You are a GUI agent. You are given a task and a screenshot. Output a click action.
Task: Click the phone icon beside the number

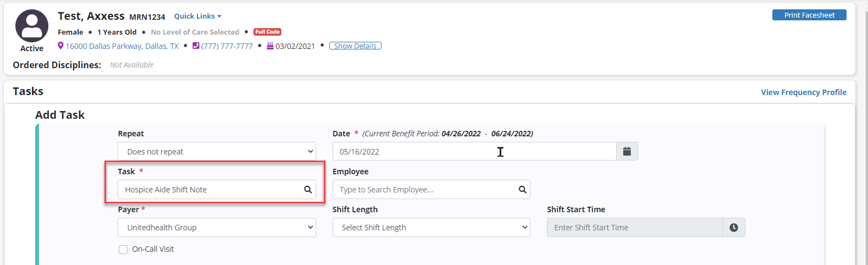(196, 46)
